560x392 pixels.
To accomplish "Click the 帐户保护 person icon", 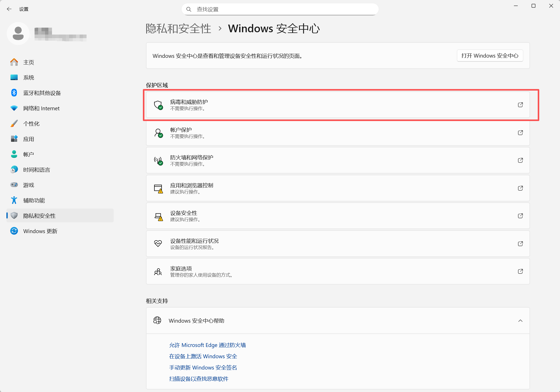I will pos(158,133).
